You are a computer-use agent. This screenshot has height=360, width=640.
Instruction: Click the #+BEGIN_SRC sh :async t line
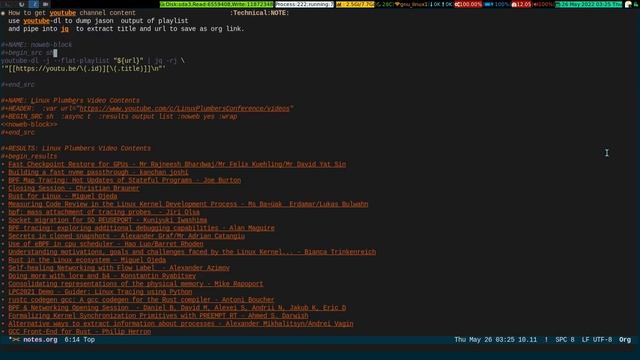[119, 116]
